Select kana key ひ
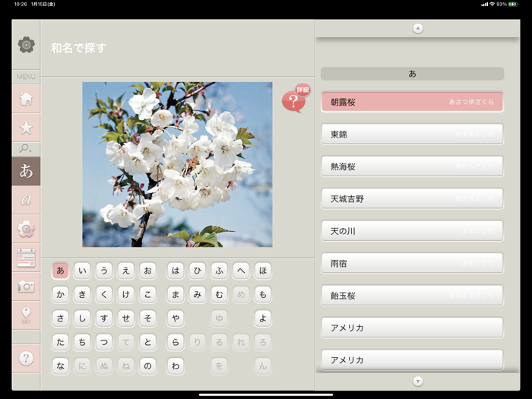 [x=198, y=271]
